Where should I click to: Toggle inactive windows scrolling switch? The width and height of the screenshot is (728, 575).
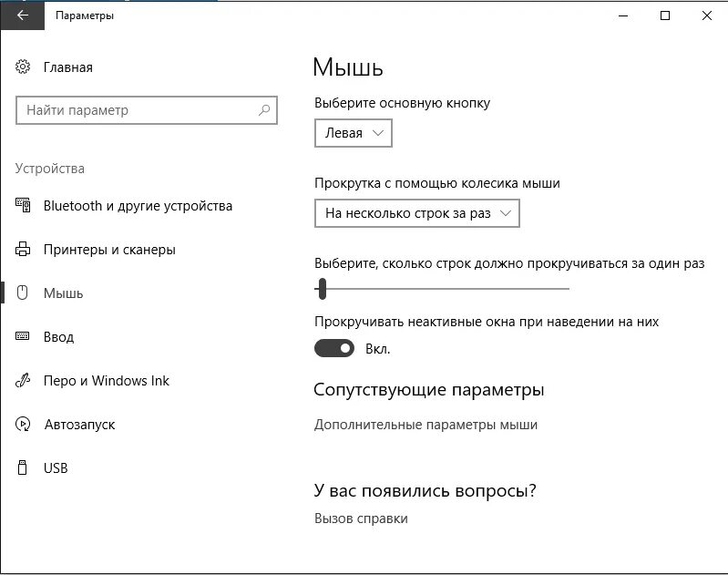(334, 348)
